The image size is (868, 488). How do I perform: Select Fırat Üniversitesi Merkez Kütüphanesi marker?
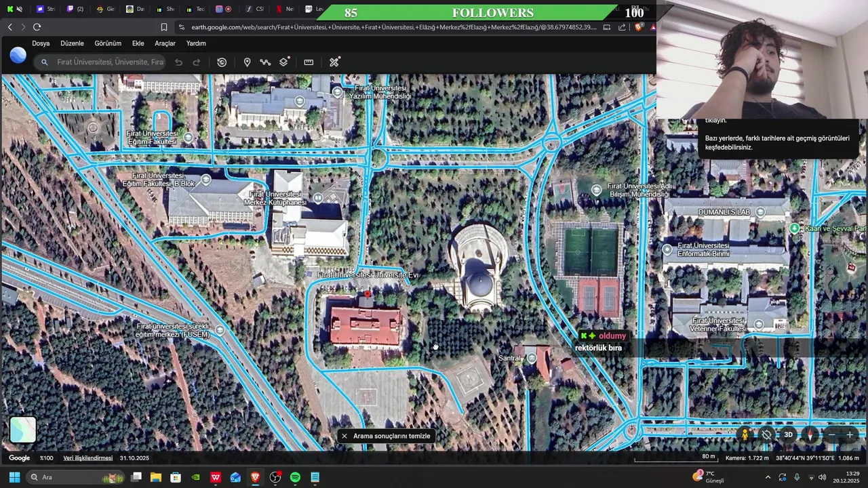(x=317, y=198)
